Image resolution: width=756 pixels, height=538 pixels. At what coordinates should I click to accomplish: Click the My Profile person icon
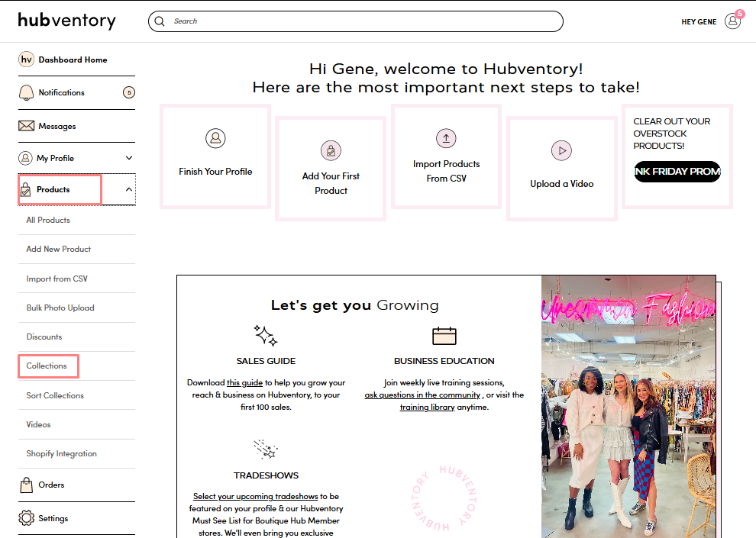(x=25, y=158)
